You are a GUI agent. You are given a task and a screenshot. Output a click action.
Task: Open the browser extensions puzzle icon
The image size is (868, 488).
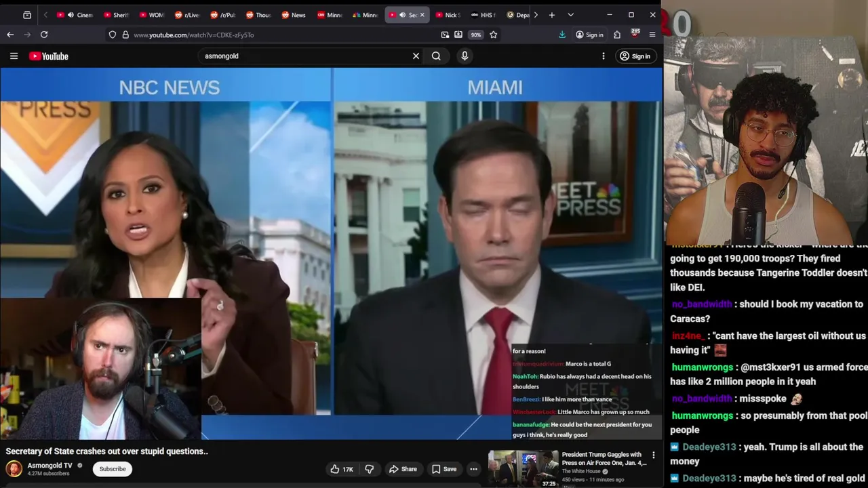(617, 35)
